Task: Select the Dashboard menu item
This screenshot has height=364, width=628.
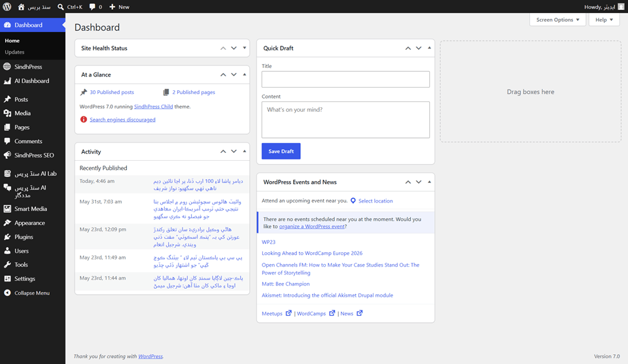Action: pos(33,25)
